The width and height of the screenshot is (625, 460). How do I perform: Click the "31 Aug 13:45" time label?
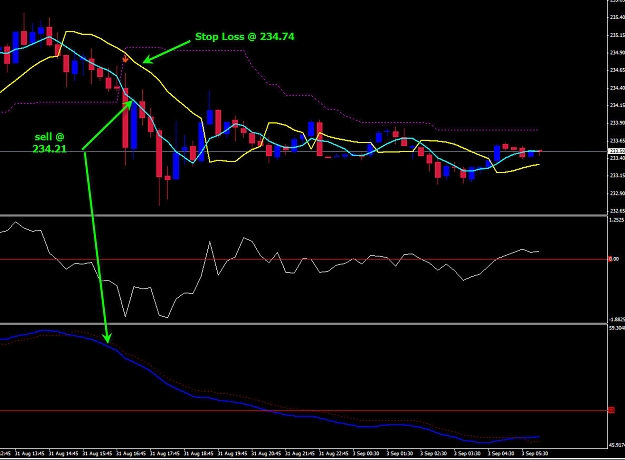click(29, 454)
